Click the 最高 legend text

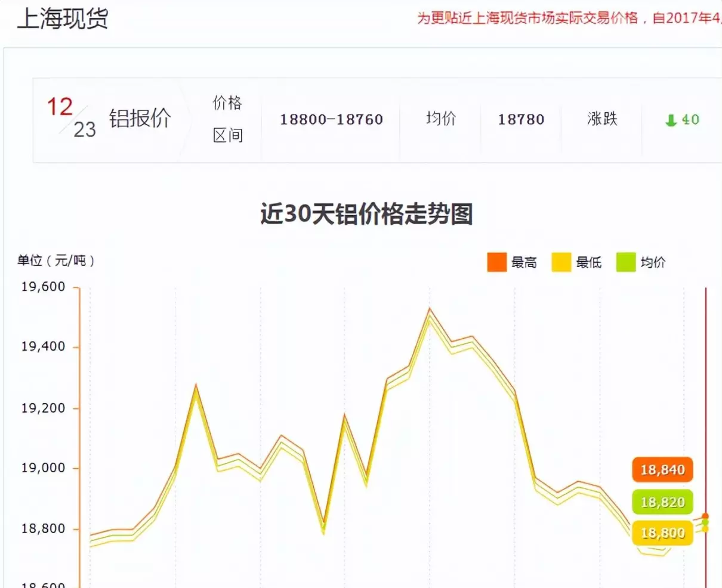(524, 262)
